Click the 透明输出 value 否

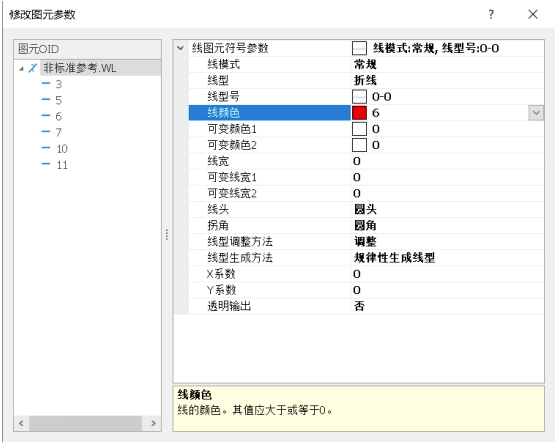click(359, 306)
